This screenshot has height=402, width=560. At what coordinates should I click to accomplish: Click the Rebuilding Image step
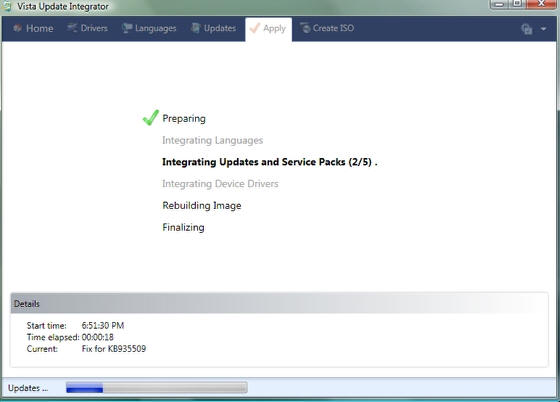tap(202, 206)
